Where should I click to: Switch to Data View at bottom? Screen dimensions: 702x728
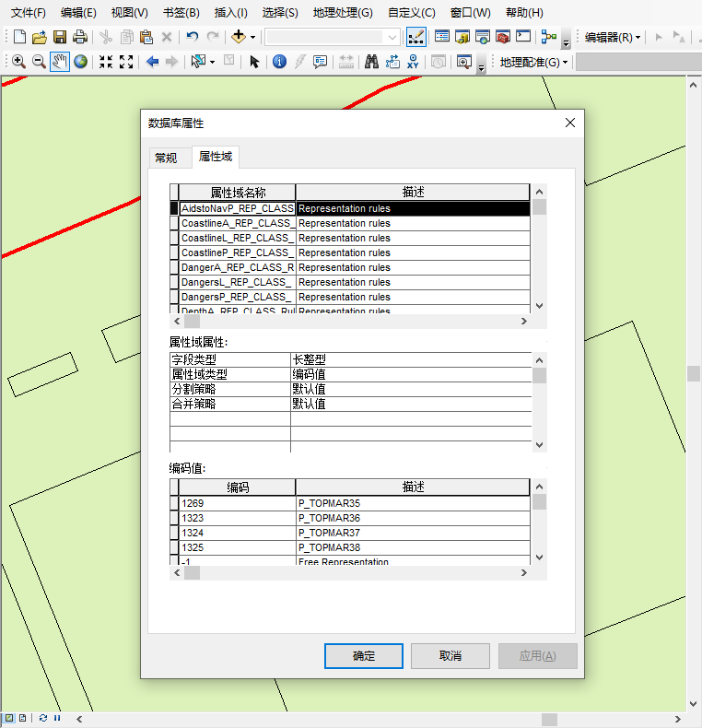pyautogui.click(x=8, y=718)
